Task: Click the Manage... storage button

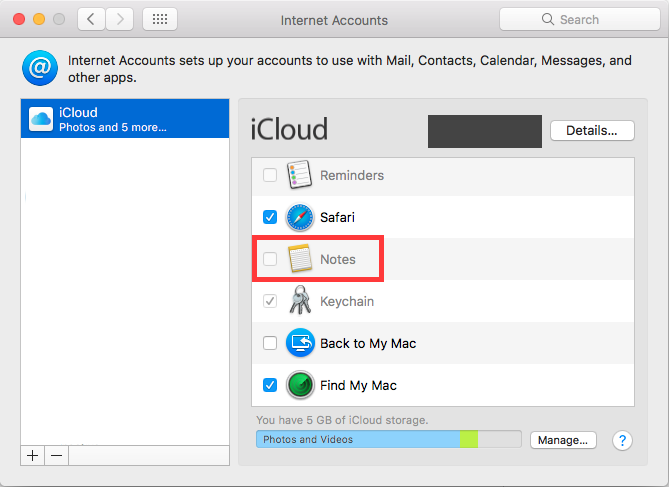Action: click(x=563, y=440)
